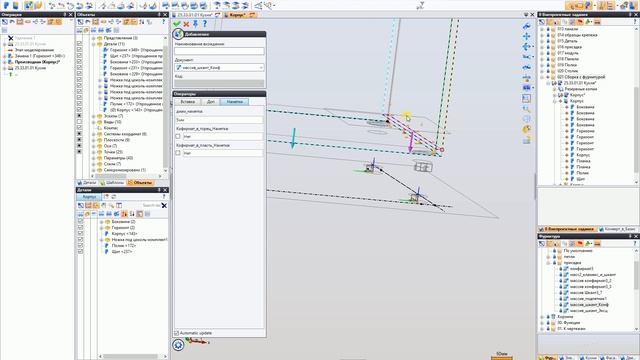Open help icon in the Объекты panel toolbar

point(164,22)
